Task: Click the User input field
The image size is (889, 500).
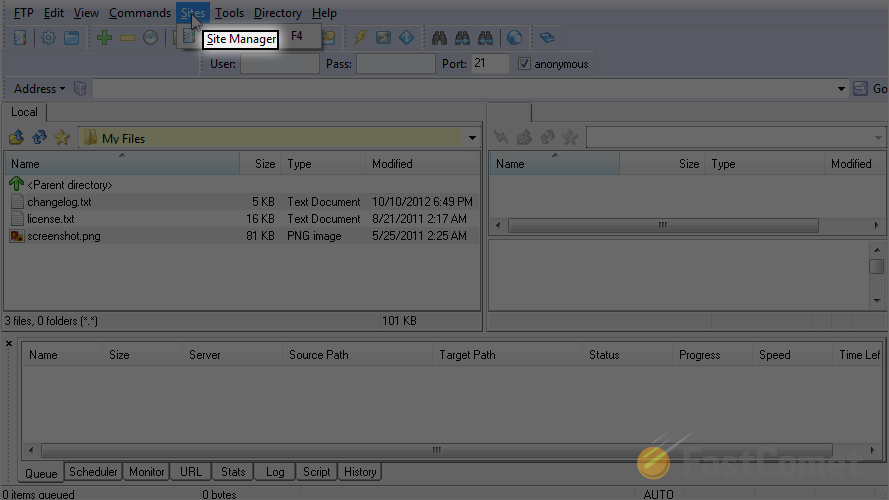Action: (x=279, y=64)
